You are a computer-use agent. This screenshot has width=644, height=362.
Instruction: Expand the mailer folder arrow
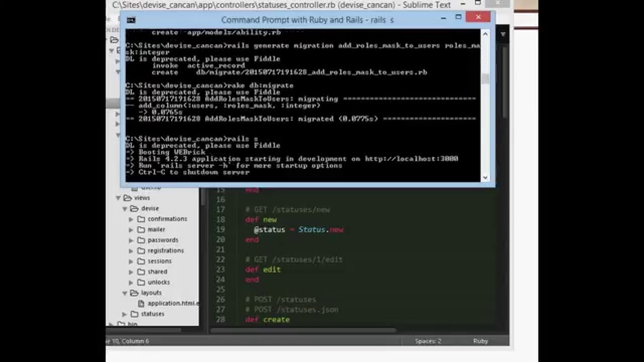[131, 230]
